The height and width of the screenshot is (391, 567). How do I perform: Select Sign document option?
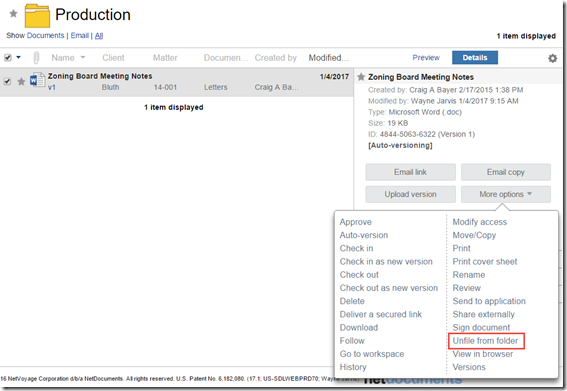point(481,328)
